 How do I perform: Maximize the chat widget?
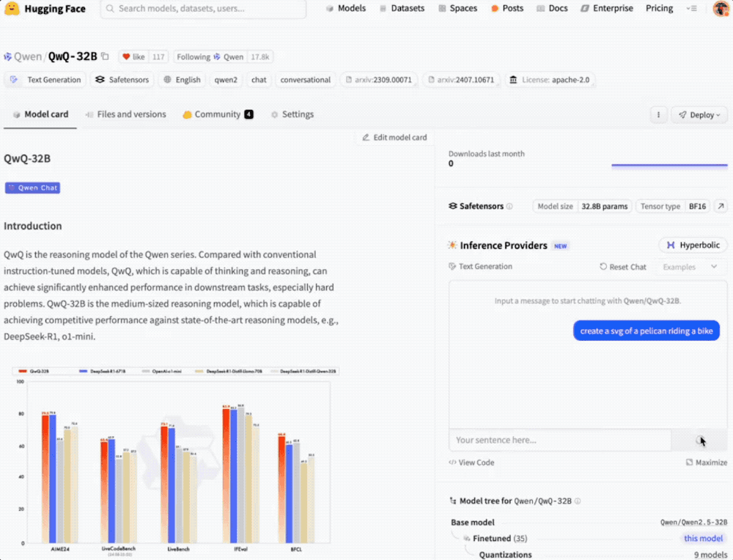[707, 463]
